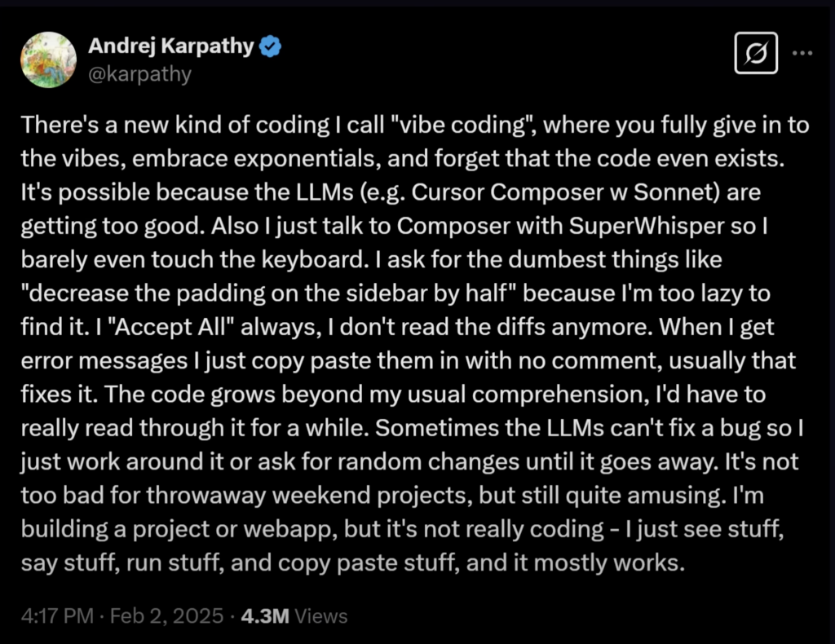This screenshot has width=835, height=644.
Task: Click the blue verified checkmark badge
Action: point(270,46)
